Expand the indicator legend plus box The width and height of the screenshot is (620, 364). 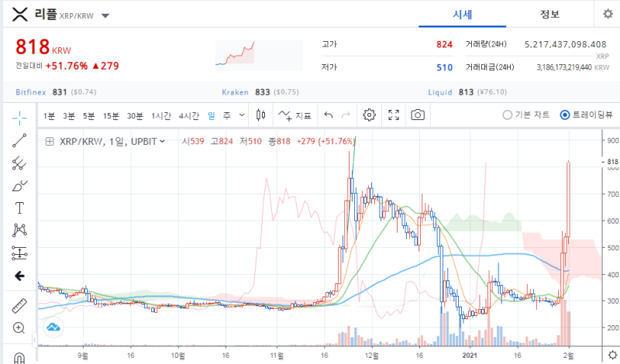coord(50,142)
